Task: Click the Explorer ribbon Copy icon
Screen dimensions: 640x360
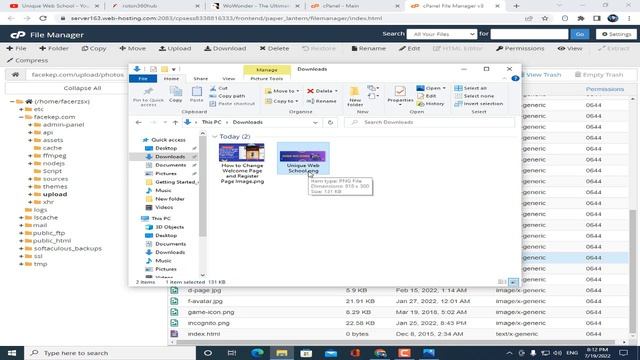Action: 176,94
